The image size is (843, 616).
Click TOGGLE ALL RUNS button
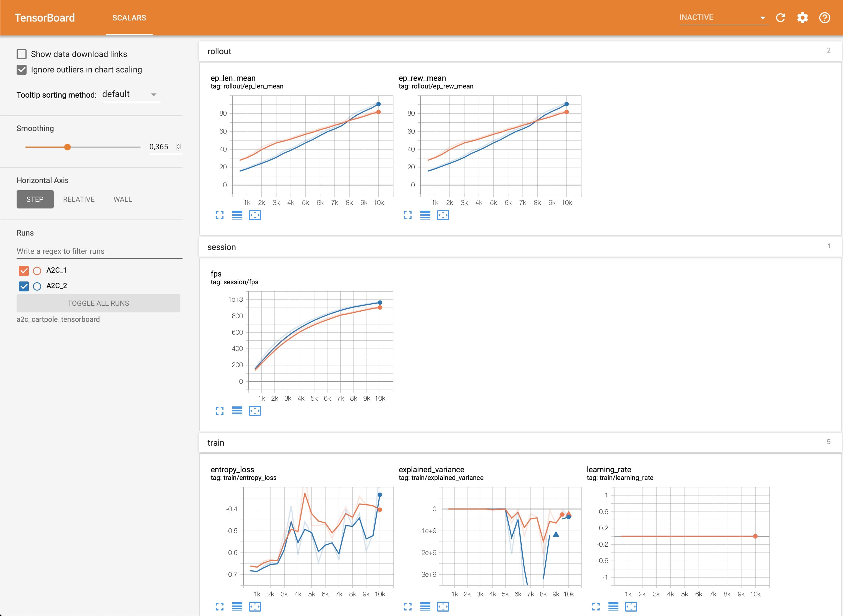coord(98,303)
